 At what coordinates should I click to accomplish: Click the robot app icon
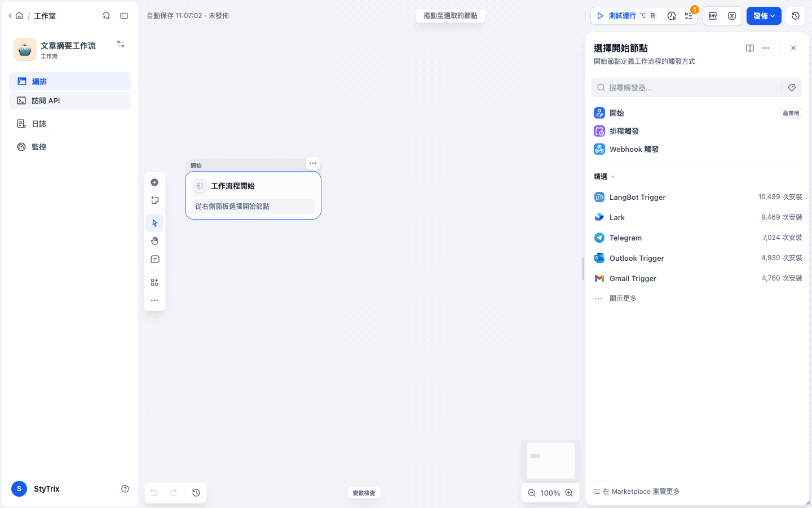25,50
